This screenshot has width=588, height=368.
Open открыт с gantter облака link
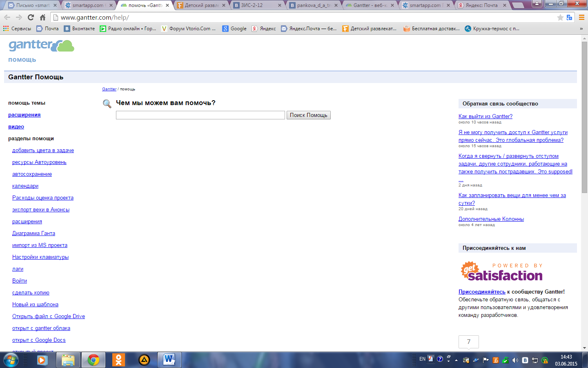click(41, 328)
